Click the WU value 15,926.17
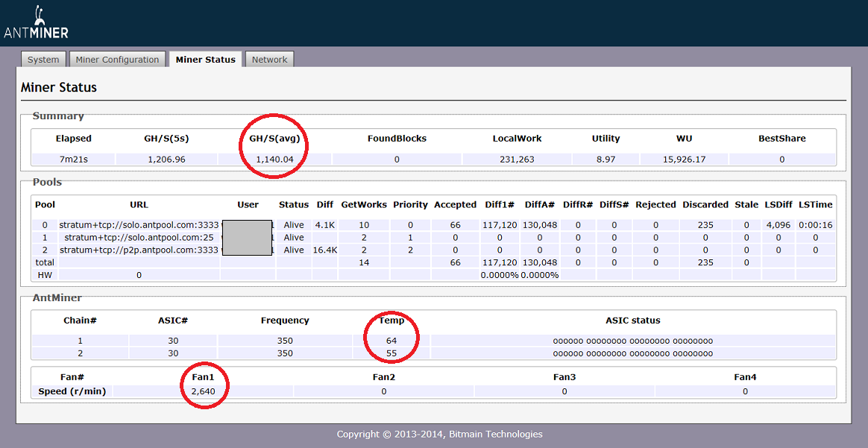Viewport: 868px width, 448px height. [684, 160]
